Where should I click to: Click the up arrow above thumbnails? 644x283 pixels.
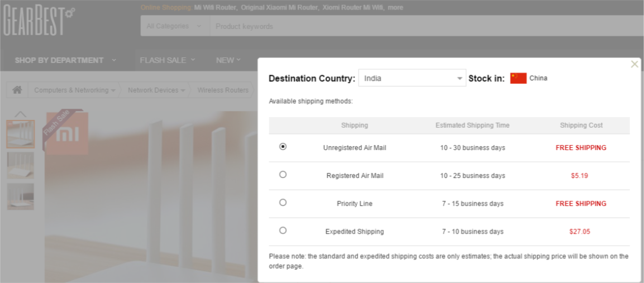click(x=20, y=114)
